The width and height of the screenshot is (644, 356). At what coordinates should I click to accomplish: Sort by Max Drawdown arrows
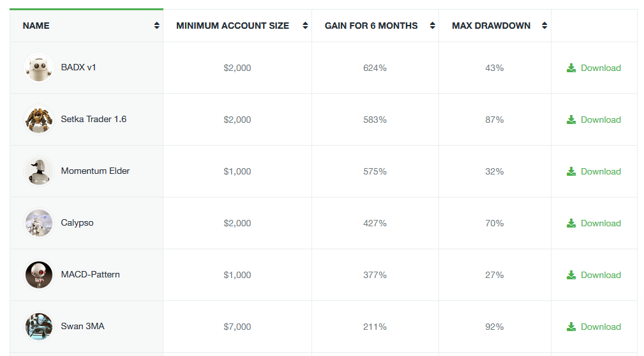click(x=544, y=26)
